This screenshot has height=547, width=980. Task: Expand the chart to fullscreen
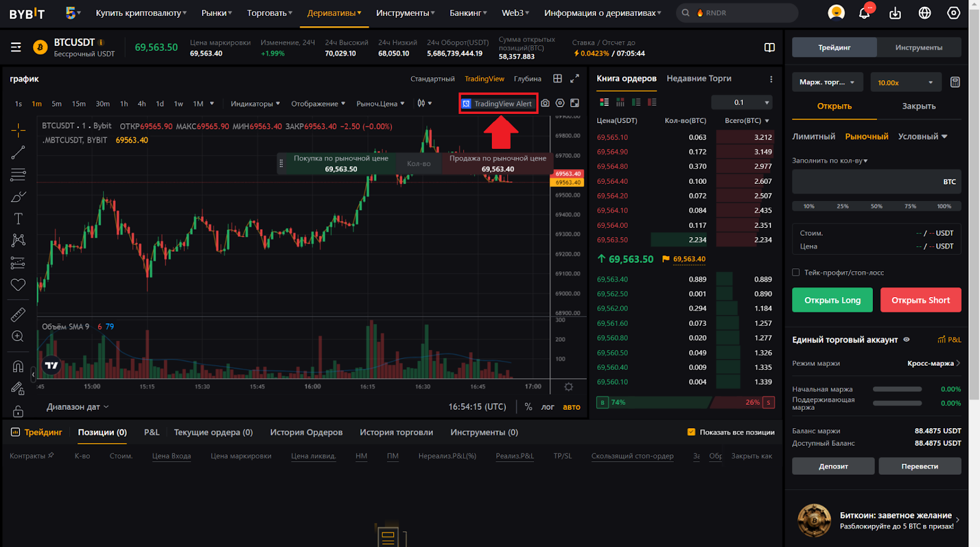click(575, 78)
